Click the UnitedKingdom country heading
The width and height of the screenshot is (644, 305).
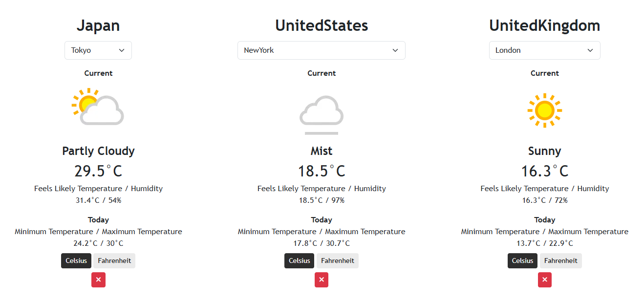544,25
